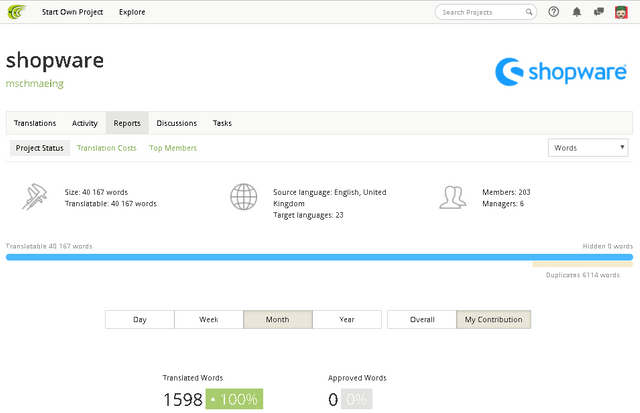The image size is (640, 413).
Task: Click the globe languages icon
Action: pos(243,197)
